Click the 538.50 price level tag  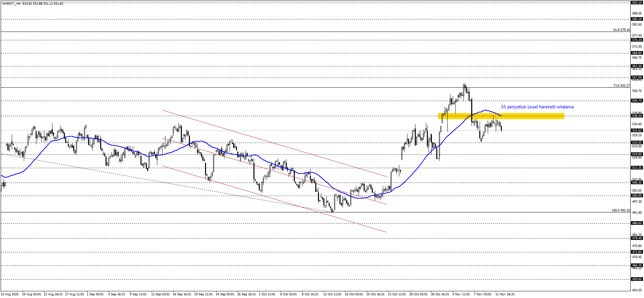click(x=637, y=116)
